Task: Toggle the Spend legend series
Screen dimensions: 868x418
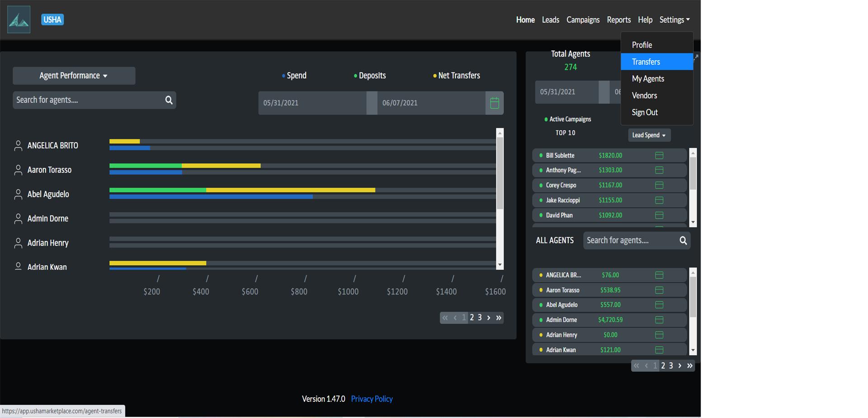Action: (294, 75)
